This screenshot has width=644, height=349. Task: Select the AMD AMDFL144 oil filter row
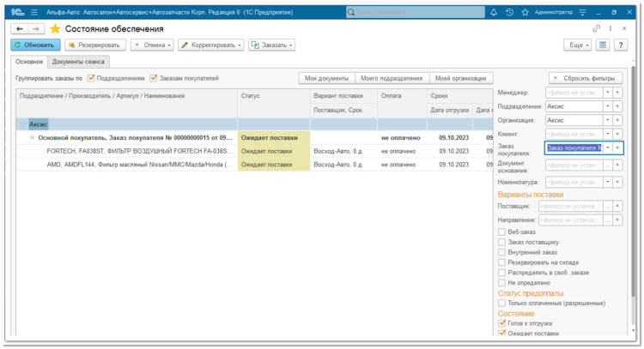[255, 165]
